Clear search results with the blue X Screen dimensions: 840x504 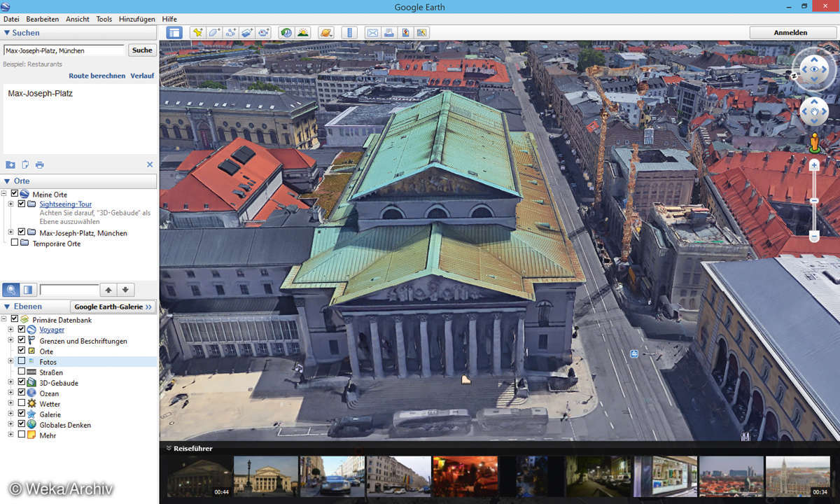click(150, 164)
